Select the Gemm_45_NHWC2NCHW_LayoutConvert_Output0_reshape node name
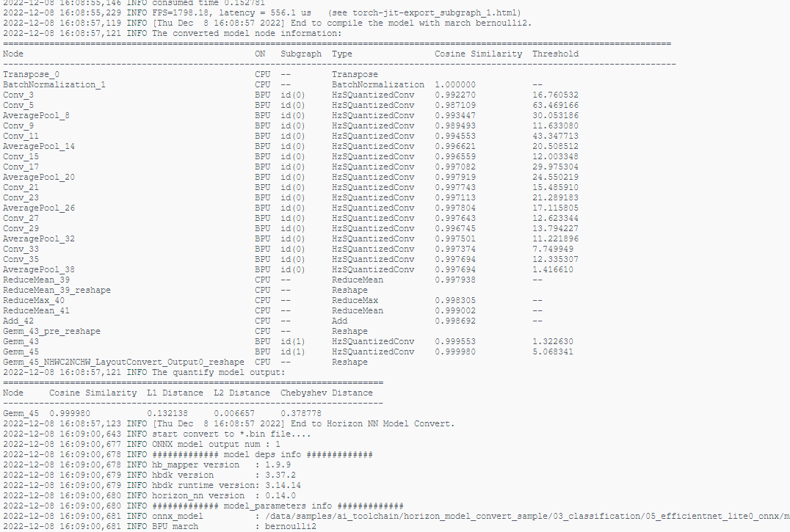The width and height of the screenshot is (790, 532). 123,362
